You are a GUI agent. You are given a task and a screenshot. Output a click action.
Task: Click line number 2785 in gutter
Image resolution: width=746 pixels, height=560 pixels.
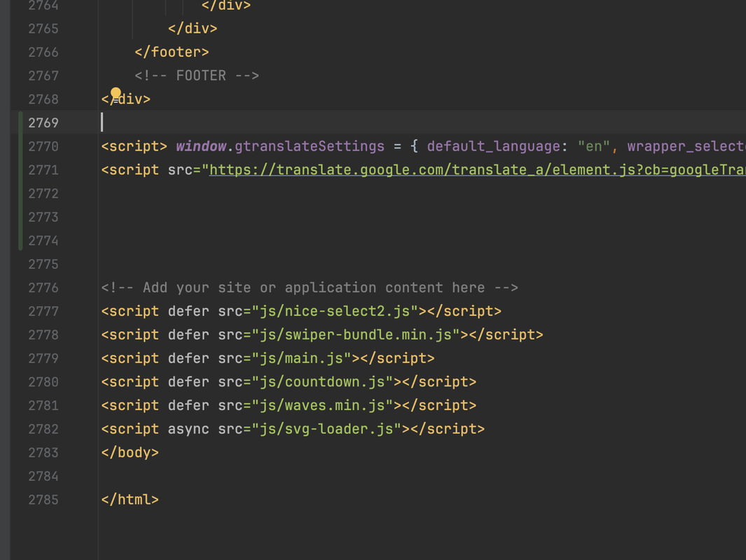(x=43, y=500)
